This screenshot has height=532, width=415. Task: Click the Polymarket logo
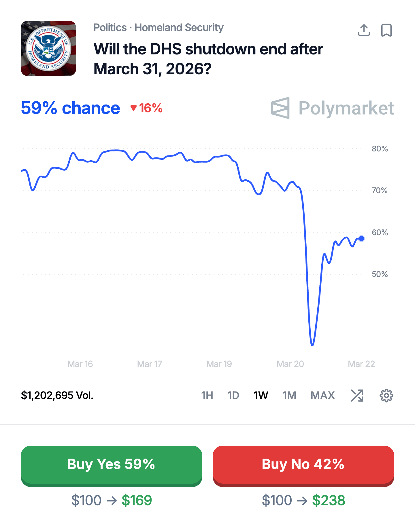332,108
